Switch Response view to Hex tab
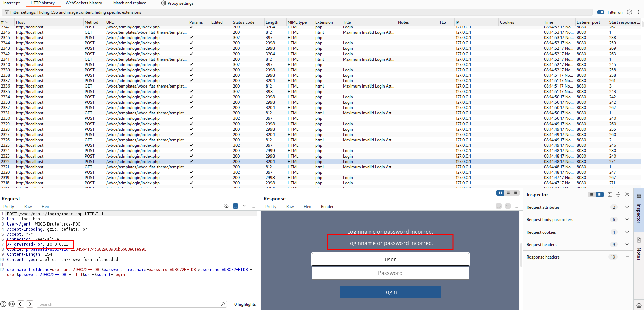The width and height of the screenshot is (644, 310). point(307,207)
